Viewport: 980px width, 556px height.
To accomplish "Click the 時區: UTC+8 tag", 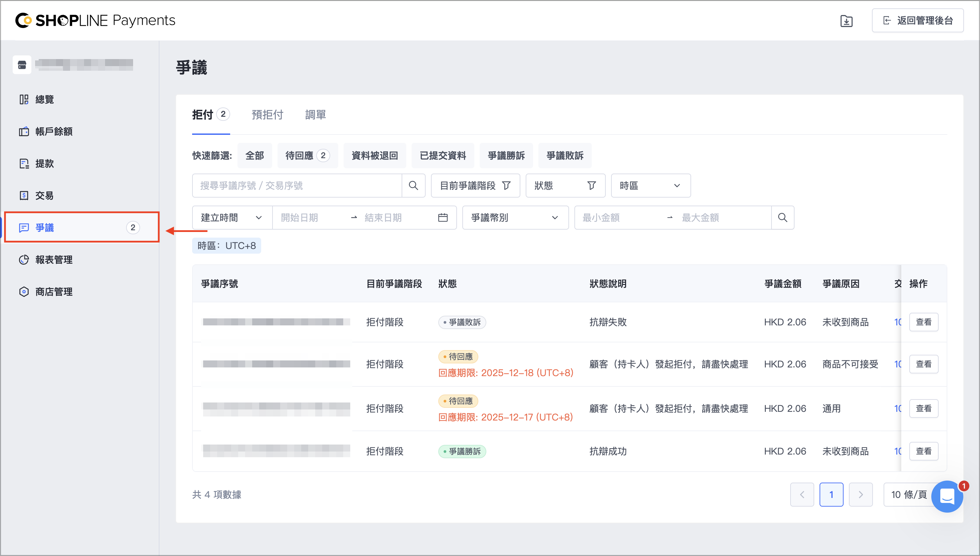I will [x=226, y=246].
